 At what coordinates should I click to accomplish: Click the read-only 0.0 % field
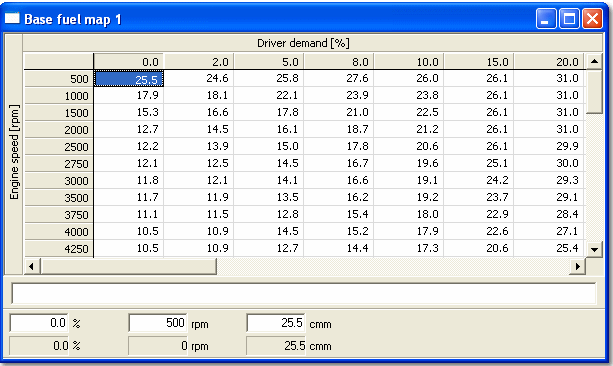[x=39, y=346]
